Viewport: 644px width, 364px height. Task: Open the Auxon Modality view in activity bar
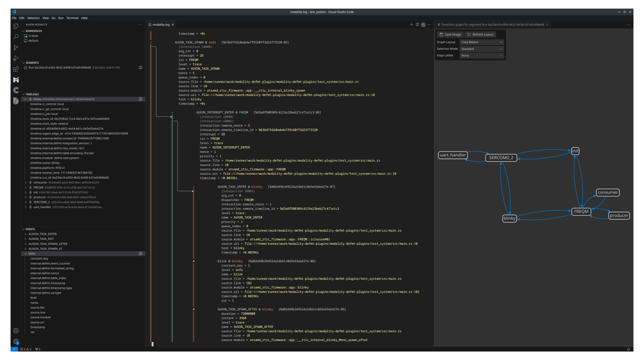pyautogui.click(x=16, y=80)
